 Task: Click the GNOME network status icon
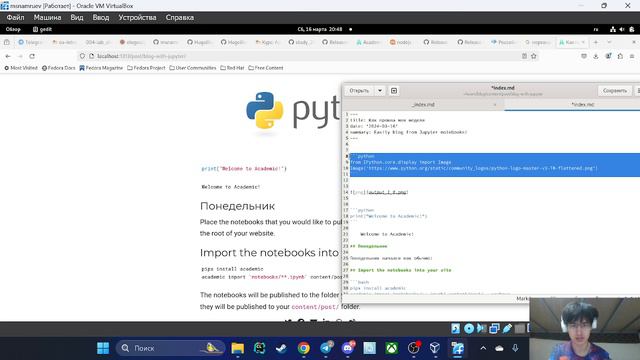pos(613,29)
